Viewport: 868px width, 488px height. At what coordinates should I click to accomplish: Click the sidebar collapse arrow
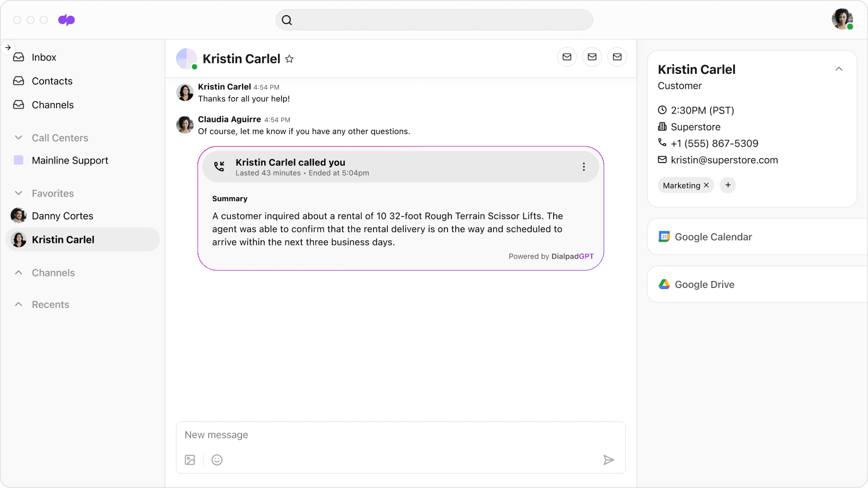coord(8,48)
